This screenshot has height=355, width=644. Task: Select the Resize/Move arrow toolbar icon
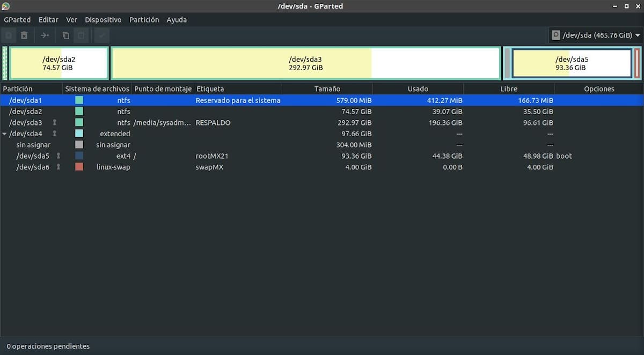45,35
